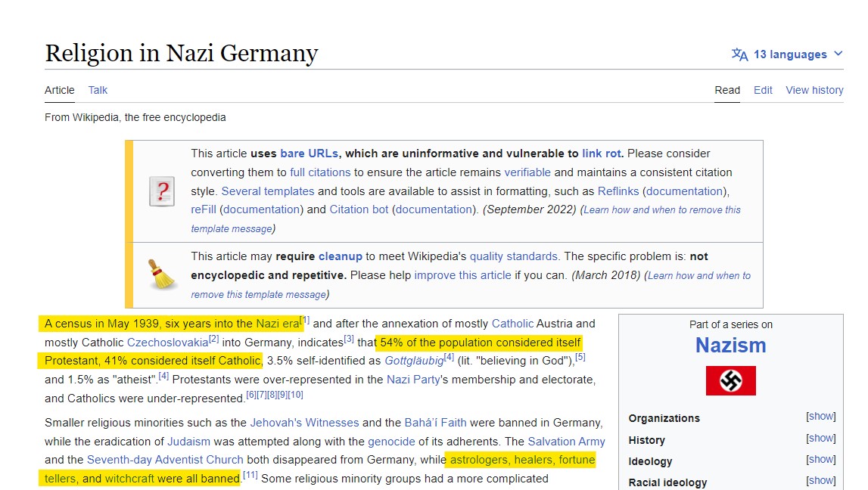Open the reFill link
Screen dimensions: 868x490
pyautogui.click(x=203, y=209)
